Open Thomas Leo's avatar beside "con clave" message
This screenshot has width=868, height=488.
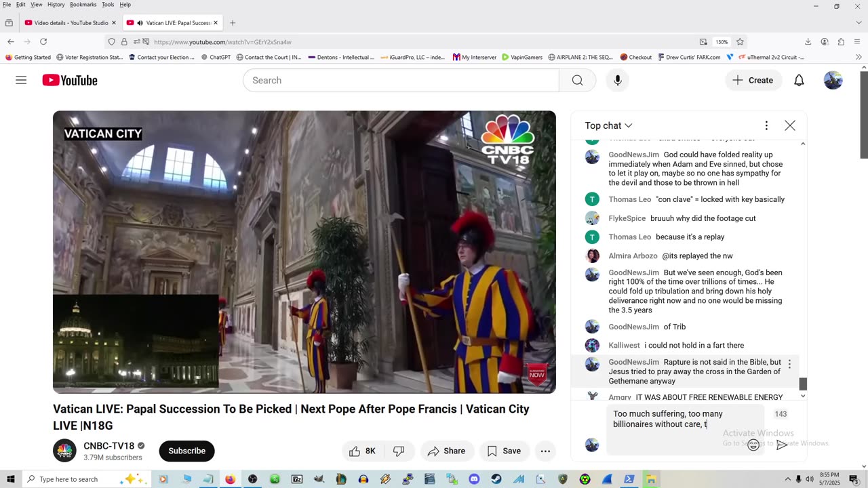coord(592,199)
